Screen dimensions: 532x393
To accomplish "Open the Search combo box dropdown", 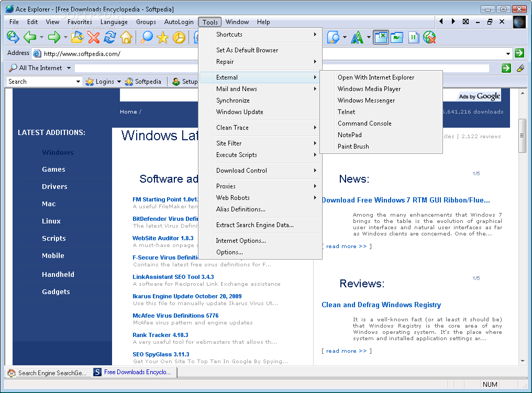I will click(x=79, y=82).
